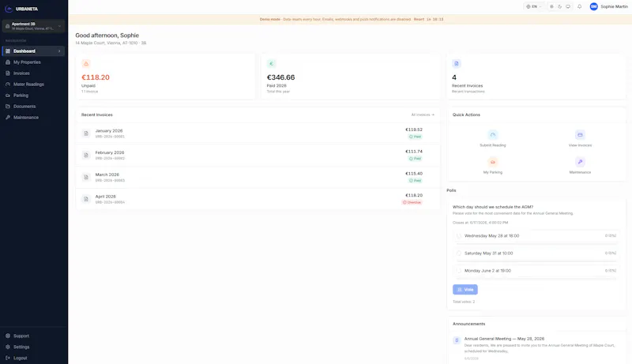
Task: Click the April 2026 invoice title
Action: pos(106,197)
